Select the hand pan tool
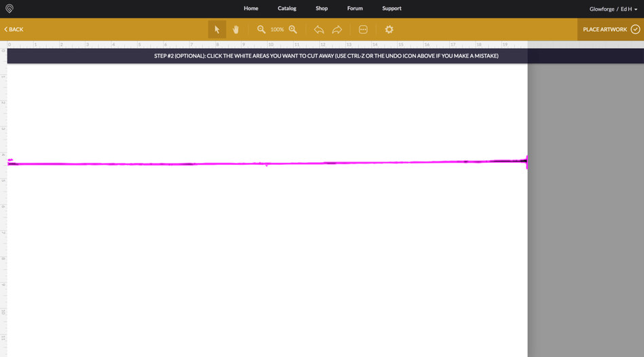 point(235,29)
